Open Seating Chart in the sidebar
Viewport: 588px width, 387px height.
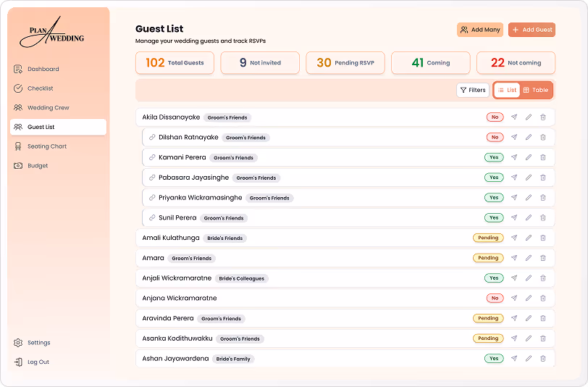[x=47, y=146]
